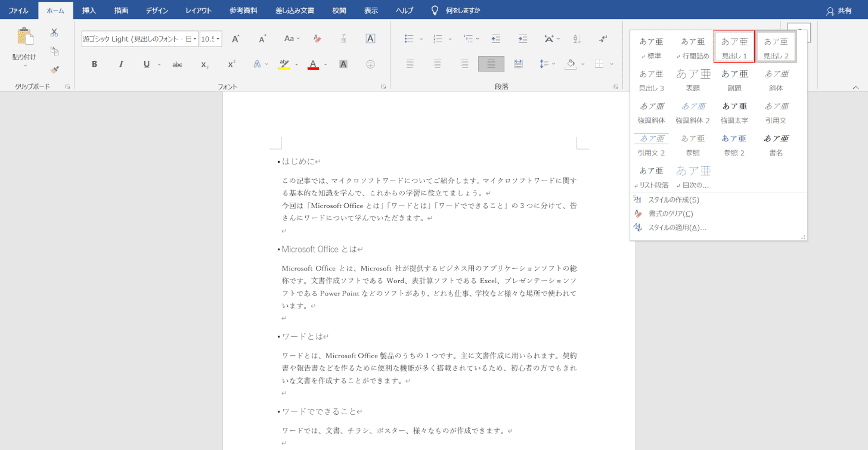Image resolution: width=868 pixels, height=450 pixels.
Task: Open the font size 10.5 dropdown
Action: pos(218,39)
